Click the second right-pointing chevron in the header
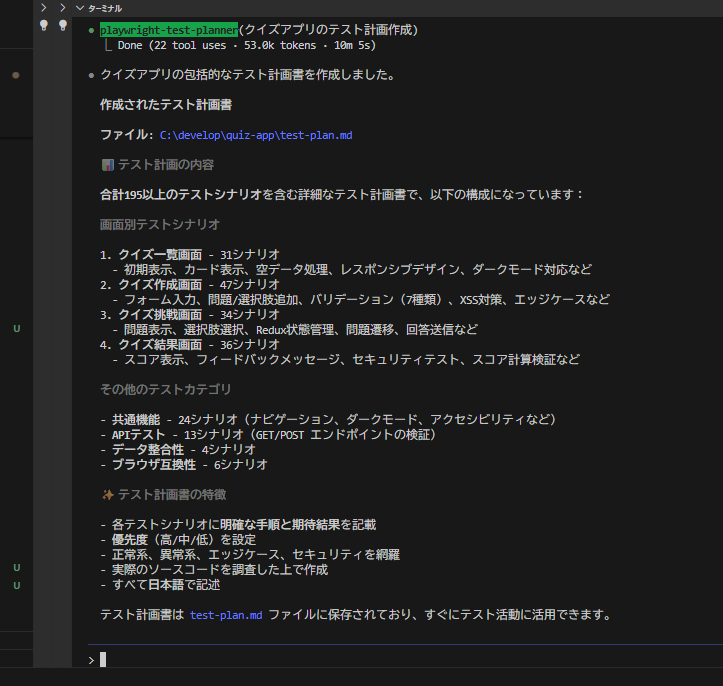The image size is (723, 686). [63, 7]
